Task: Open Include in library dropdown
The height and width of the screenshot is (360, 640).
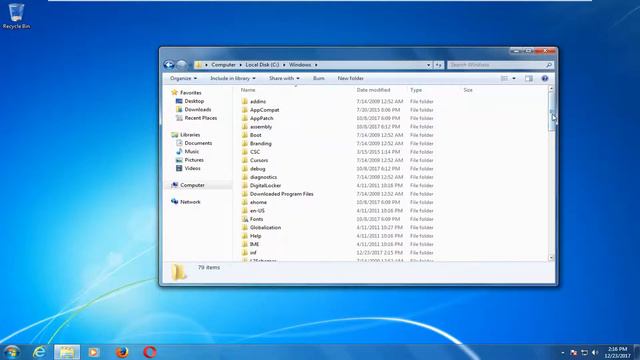Action: click(x=233, y=78)
